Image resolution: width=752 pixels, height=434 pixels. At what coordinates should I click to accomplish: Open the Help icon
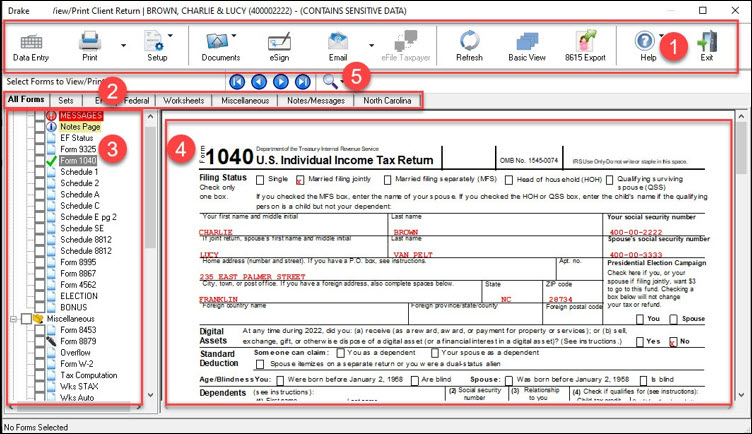pyautogui.click(x=645, y=41)
